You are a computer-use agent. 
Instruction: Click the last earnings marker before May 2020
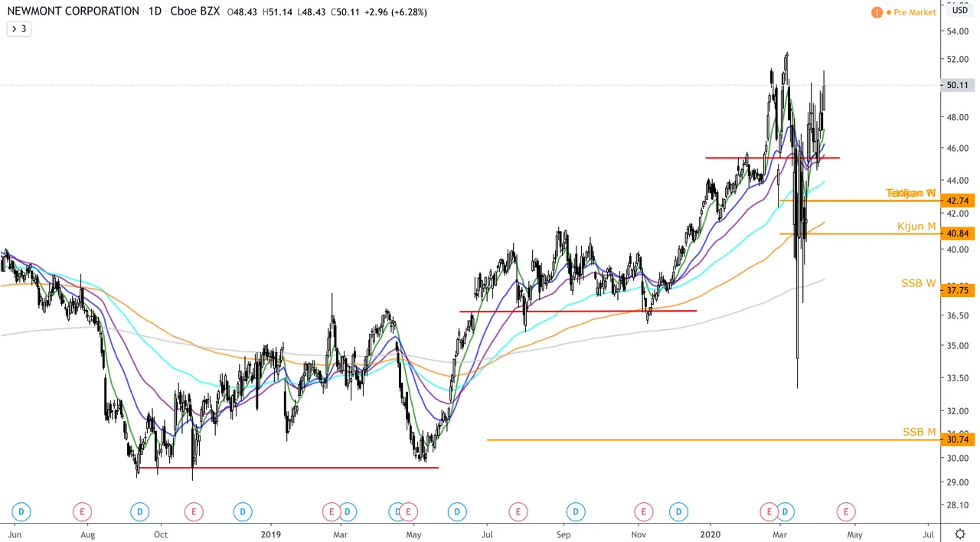(846, 511)
